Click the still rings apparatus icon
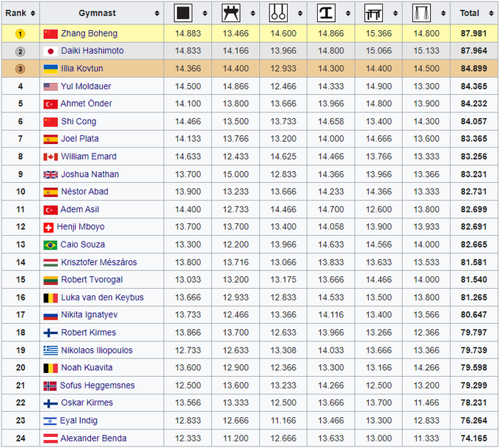This screenshot has height=448, width=499. click(279, 13)
